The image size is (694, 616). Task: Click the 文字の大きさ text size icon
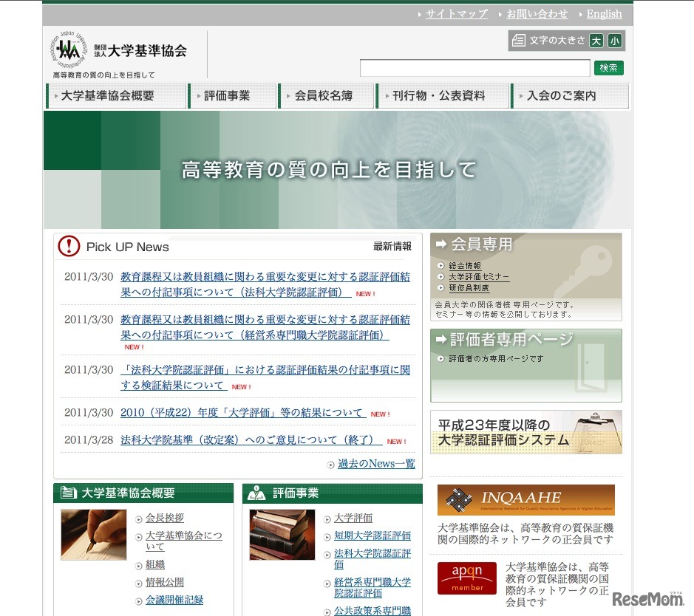pos(518,41)
